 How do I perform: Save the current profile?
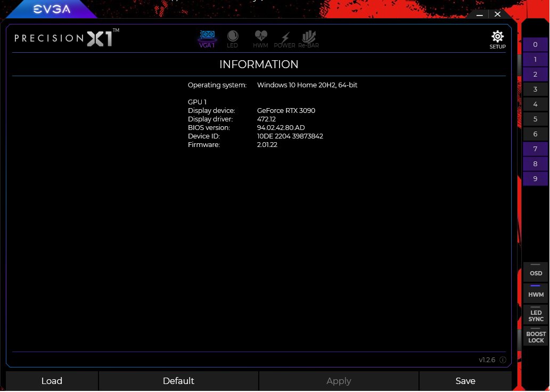[x=465, y=381]
